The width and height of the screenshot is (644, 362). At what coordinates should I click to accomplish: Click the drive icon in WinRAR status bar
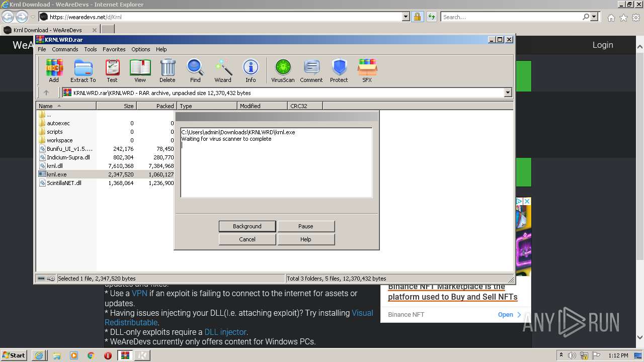[x=41, y=279]
